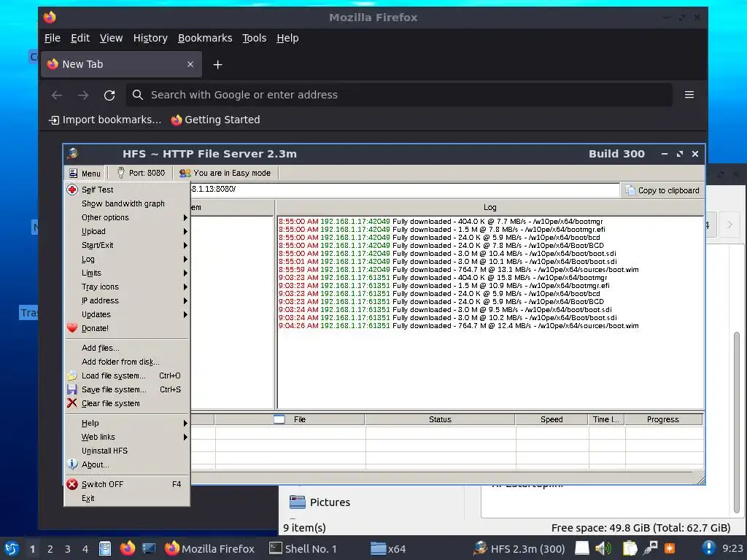
Task: Click the About info icon
Action: (x=72, y=464)
